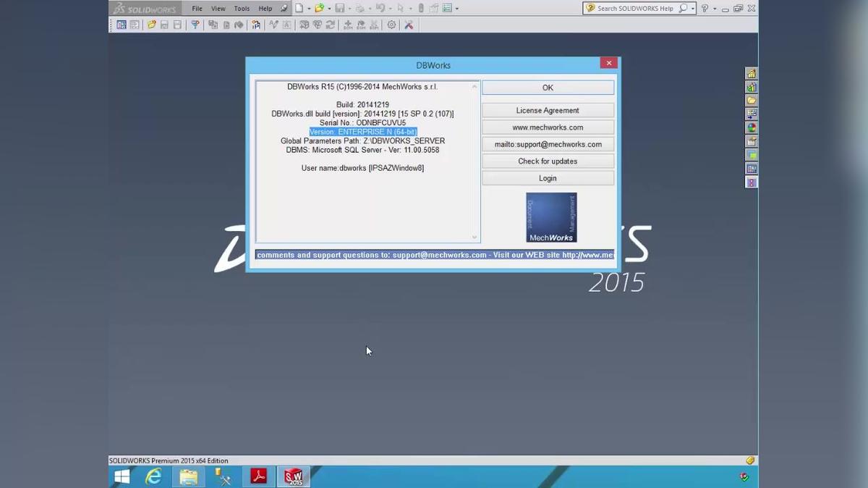Click the MechWorks logo image in dialog
The width and height of the screenshot is (868, 488).
coord(551,217)
